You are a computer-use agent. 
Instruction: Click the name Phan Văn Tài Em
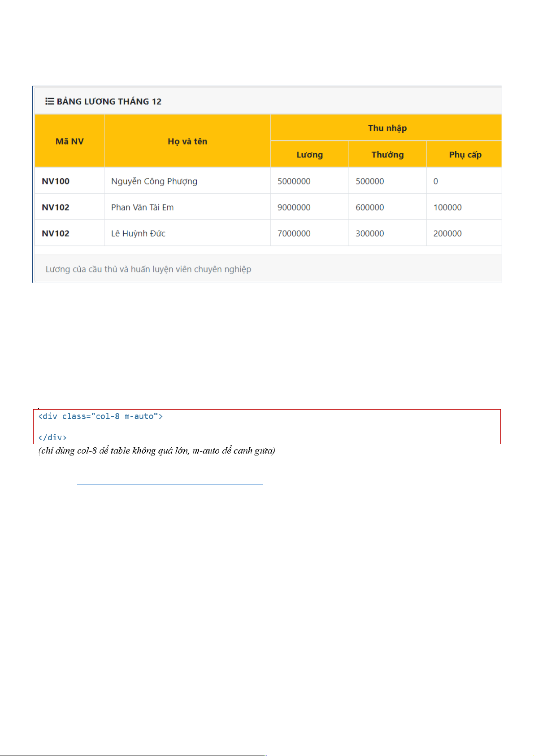[x=142, y=207]
